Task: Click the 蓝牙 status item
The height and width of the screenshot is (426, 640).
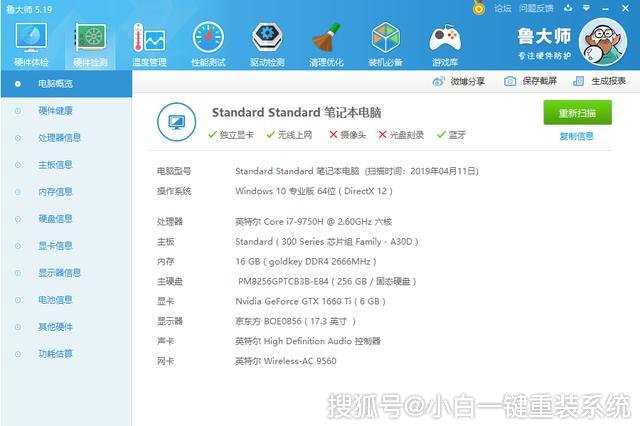Action: coord(451,135)
